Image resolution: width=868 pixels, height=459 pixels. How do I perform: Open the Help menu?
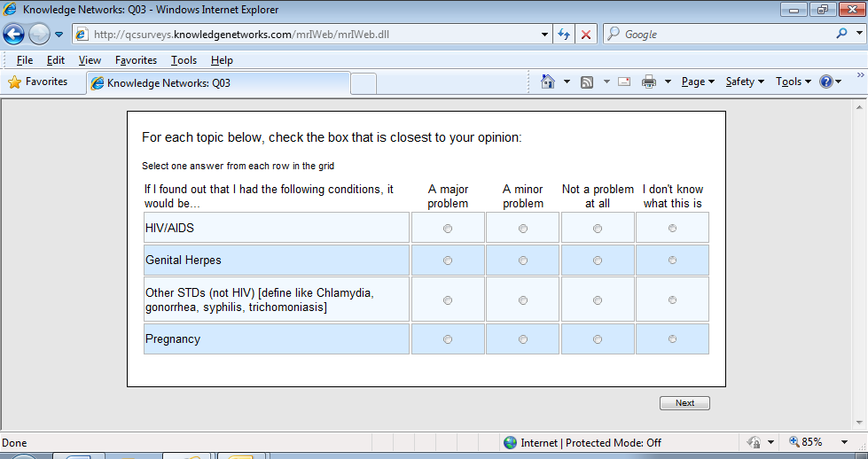pos(222,60)
